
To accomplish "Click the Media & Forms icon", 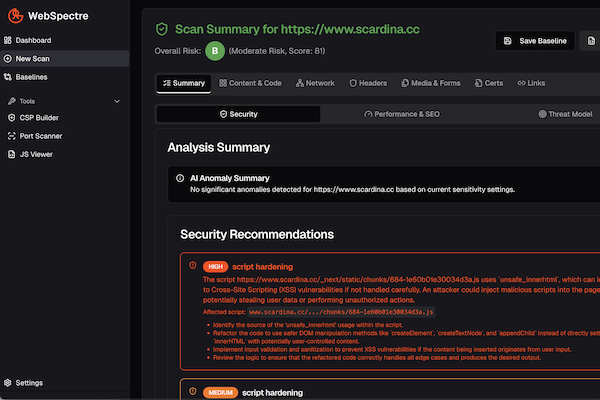I will 405,83.
